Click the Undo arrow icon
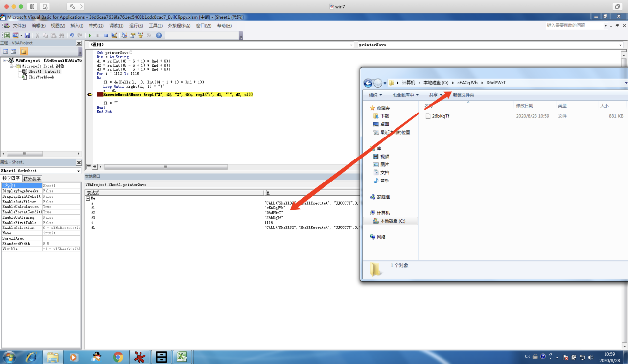628x364 pixels. tap(71, 35)
